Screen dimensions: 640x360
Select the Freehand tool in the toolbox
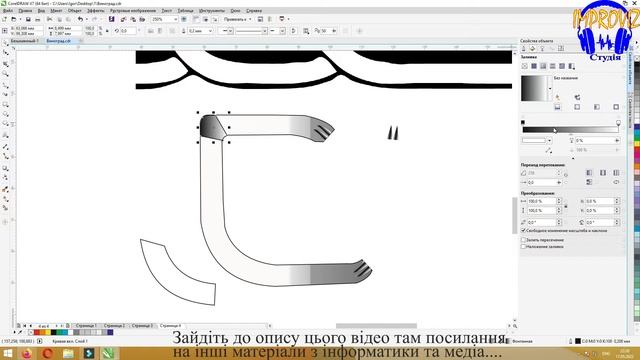coord(5,85)
